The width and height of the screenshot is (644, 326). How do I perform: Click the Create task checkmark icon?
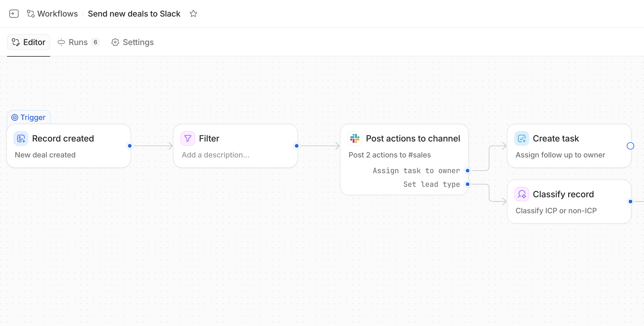click(522, 139)
